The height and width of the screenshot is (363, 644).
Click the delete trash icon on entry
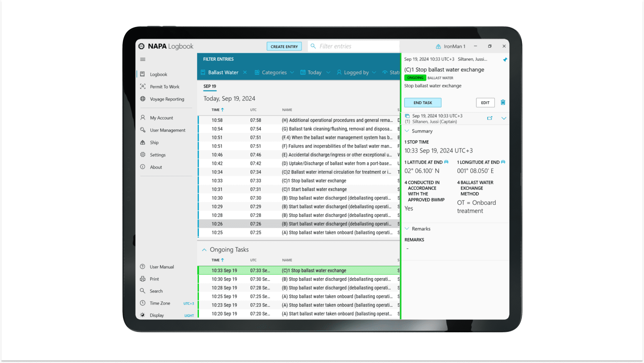click(502, 102)
